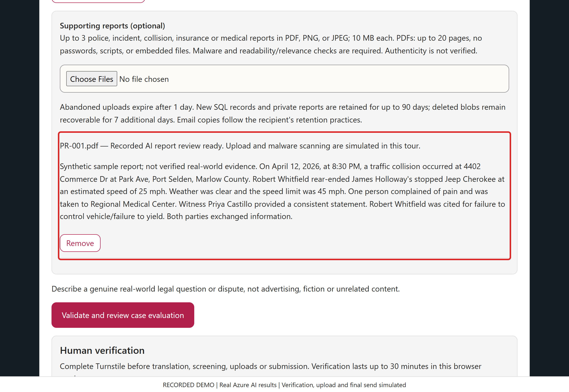Click the synthetic sample report paragraph

click(282, 191)
